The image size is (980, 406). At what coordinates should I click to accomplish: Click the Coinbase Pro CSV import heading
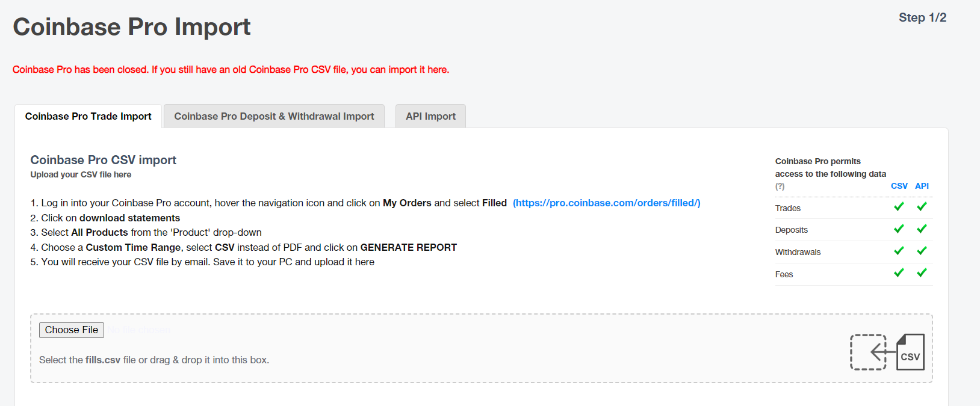pyautogui.click(x=104, y=160)
